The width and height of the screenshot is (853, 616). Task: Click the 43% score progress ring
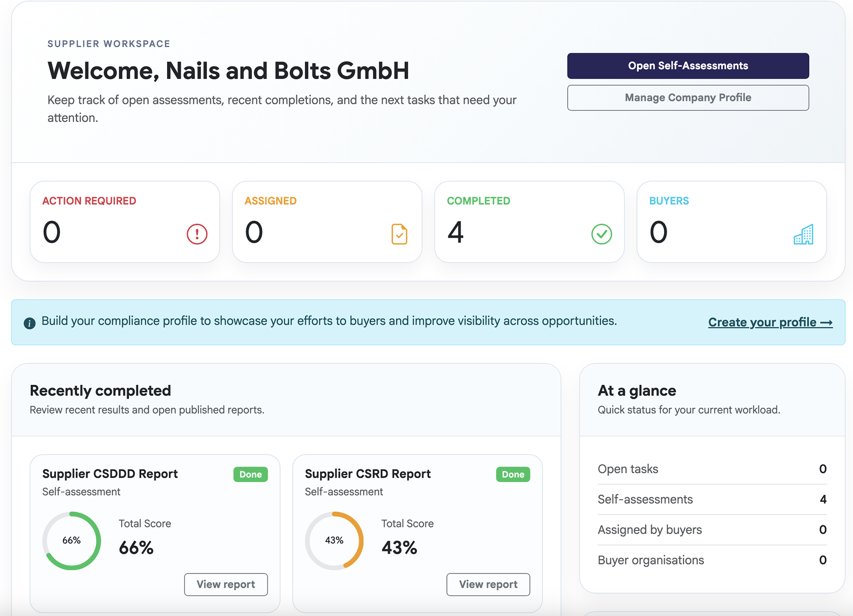point(334,541)
